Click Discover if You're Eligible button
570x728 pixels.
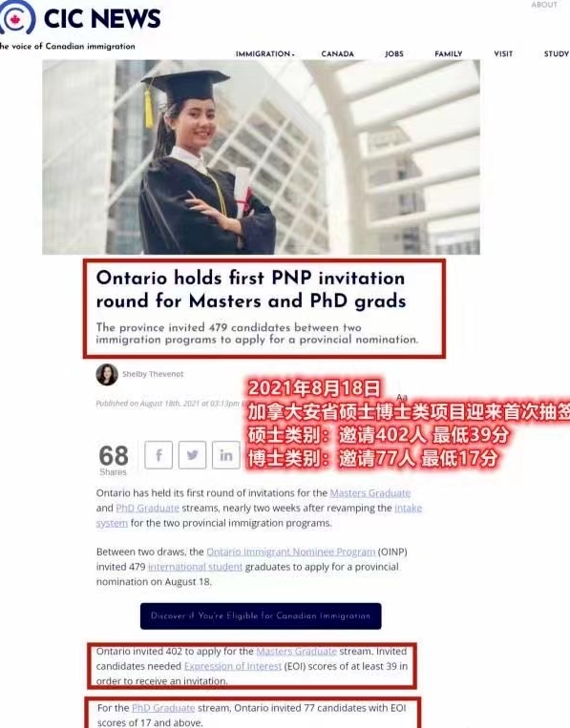pos(261,616)
